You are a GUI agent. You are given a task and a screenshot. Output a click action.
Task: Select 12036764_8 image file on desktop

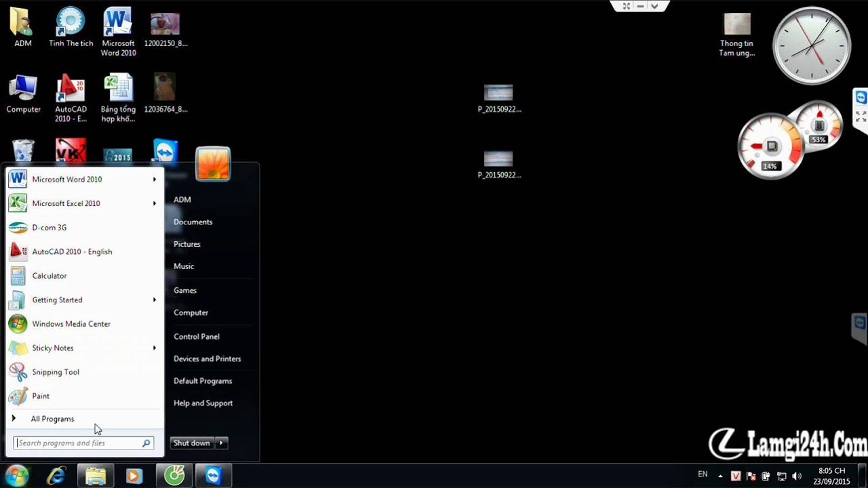(165, 94)
